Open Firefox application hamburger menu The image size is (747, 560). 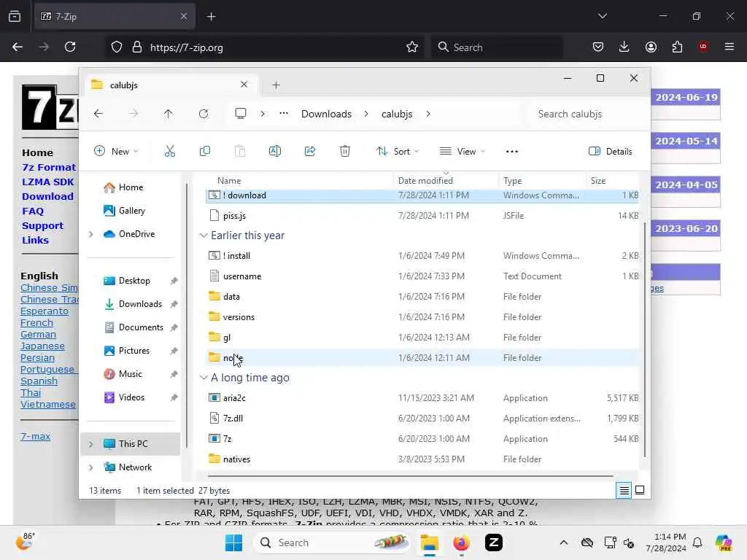pyautogui.click(x=729, y=47)
